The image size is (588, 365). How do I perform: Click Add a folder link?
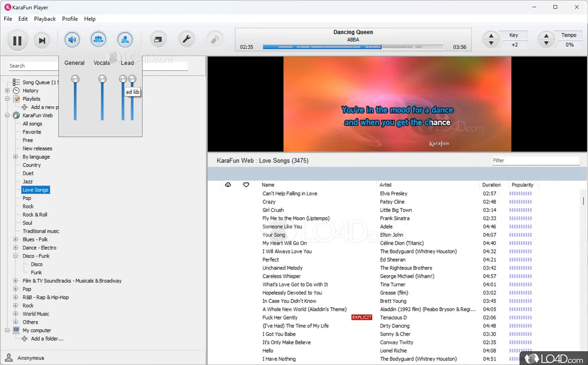[47, 338]
